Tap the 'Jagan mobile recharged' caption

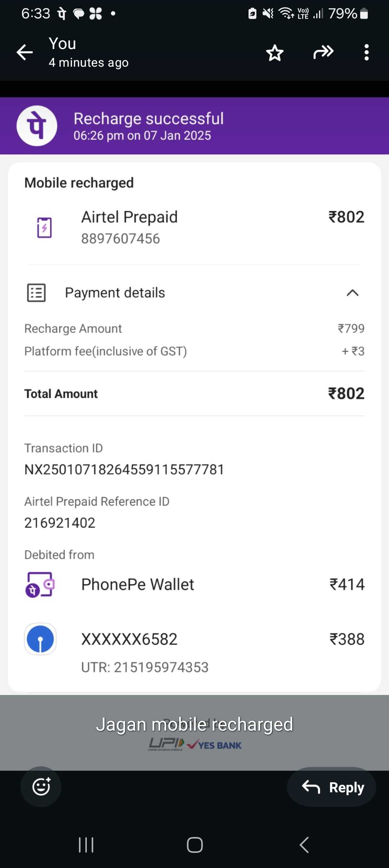point(194,725)
